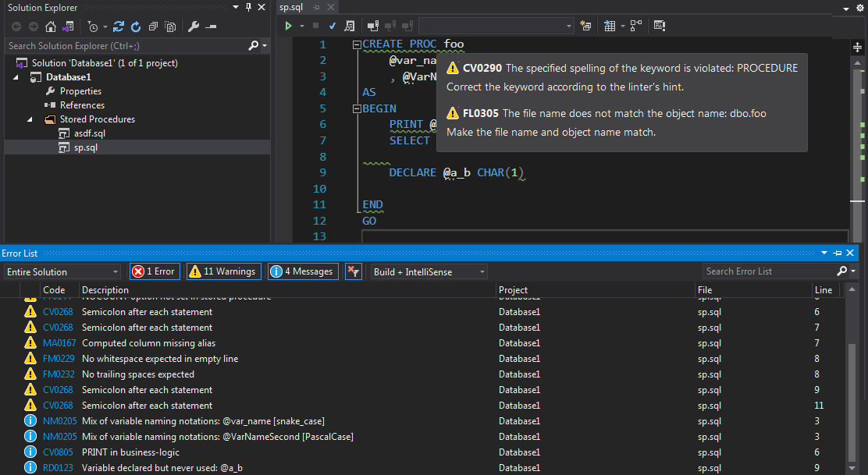Execute the query with green play button

[x=288, y=26]
